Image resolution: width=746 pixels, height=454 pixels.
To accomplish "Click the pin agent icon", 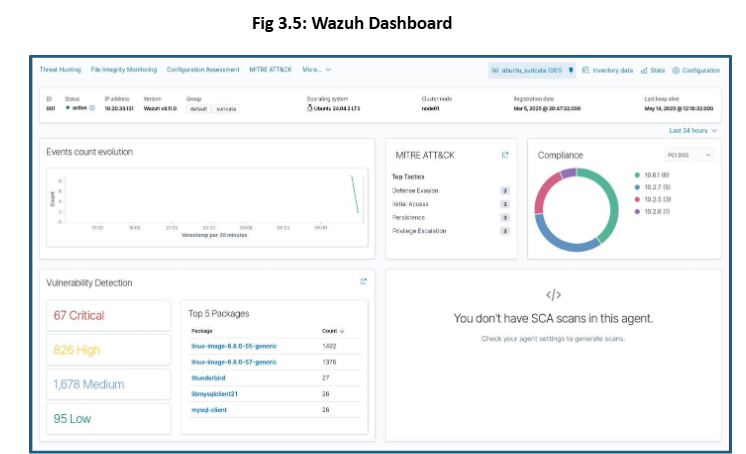I will [571, 70].
